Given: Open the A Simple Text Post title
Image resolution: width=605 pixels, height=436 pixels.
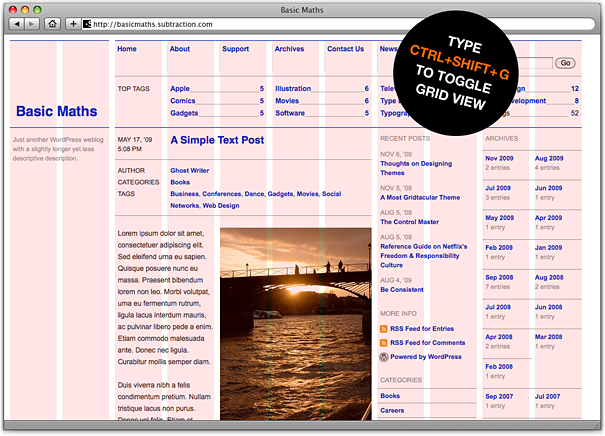Looking at the screenshot, I should (x=217, y=140).
